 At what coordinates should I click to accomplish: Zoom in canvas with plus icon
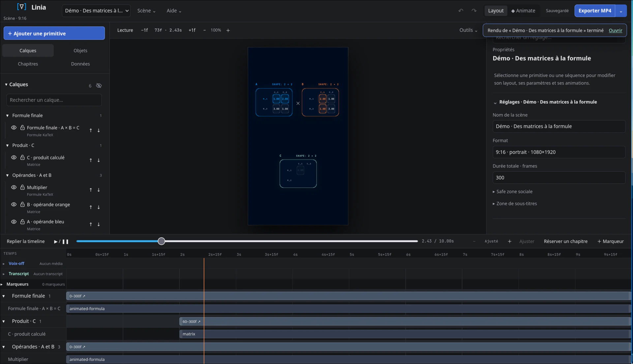tap(228, 30)
